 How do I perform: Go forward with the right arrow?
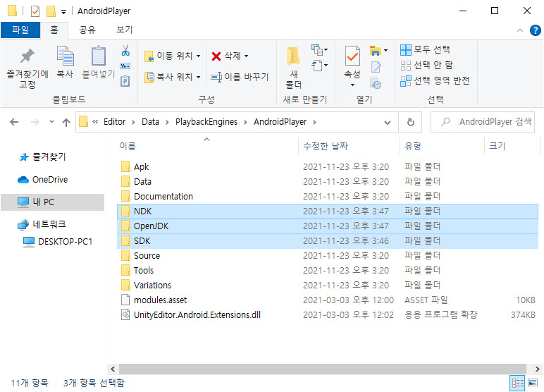35,122
